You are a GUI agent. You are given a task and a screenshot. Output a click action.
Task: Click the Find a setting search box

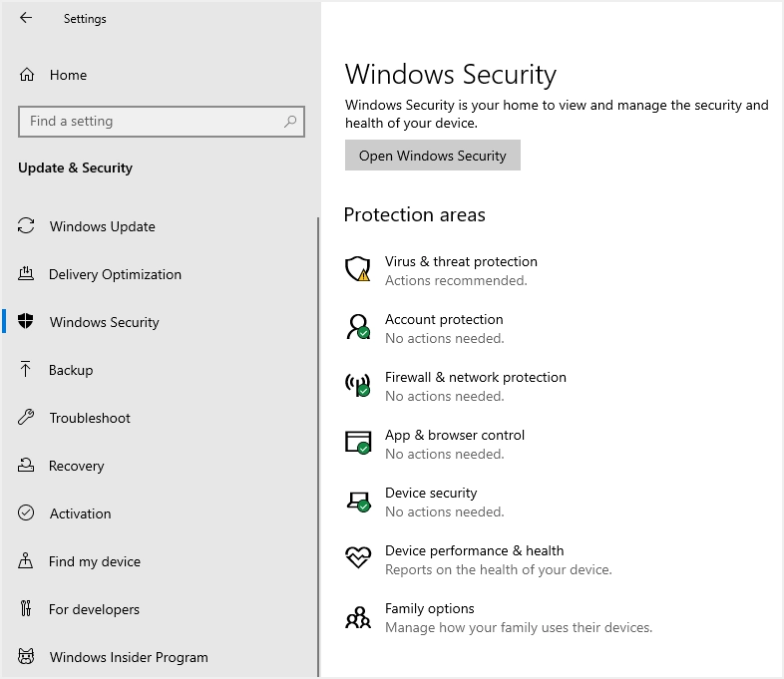pos(162,122)
